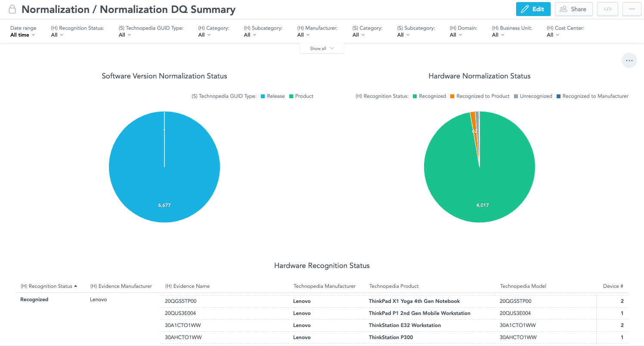Click the embed code icon button
Viewport: 644px width, 346px height.
pyautogui.click(x=607, y=9)
